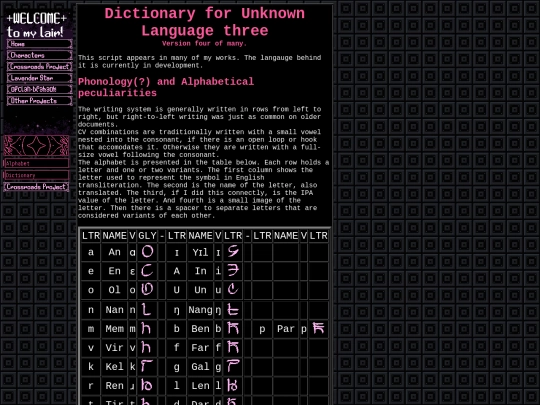Click the glyph image for letter n (Nan)
540x405 pixels.
click(147, 310)
